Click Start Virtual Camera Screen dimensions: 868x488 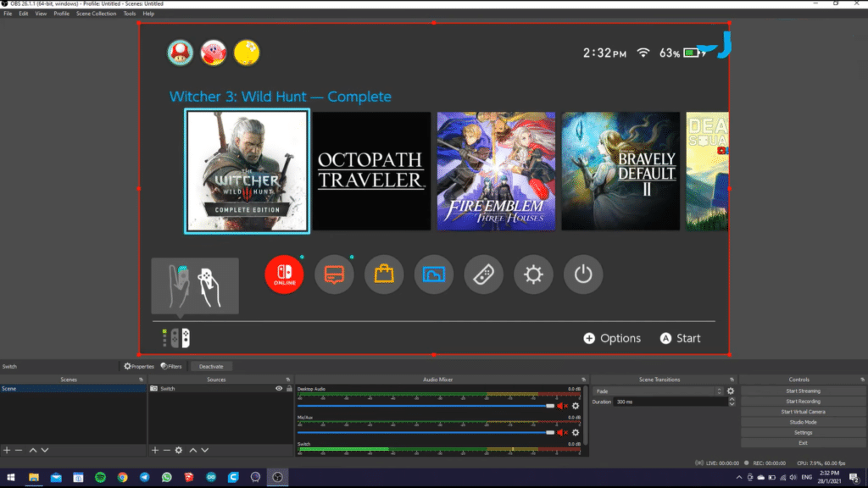click(x=804, y=413)
